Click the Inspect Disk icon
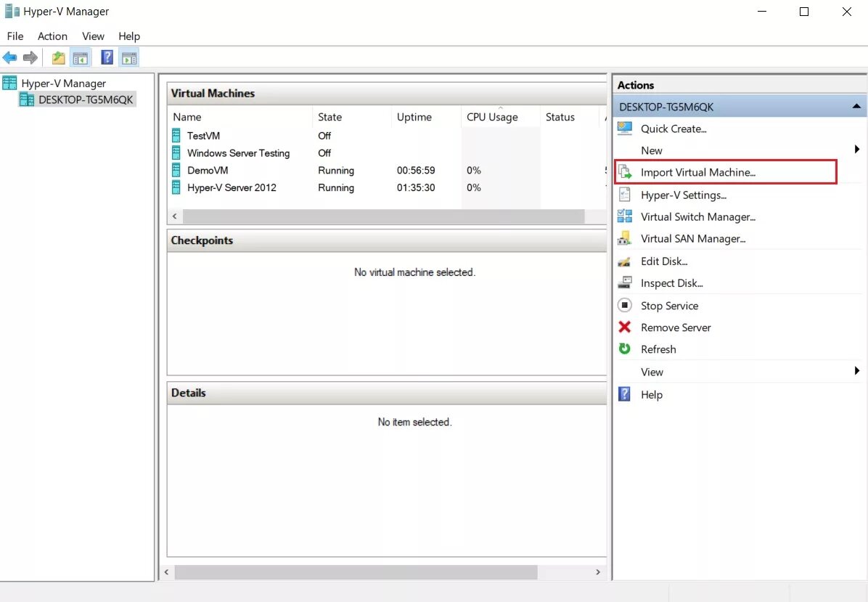868x602 pixels. pyautogui.click(x=625, y=283)
